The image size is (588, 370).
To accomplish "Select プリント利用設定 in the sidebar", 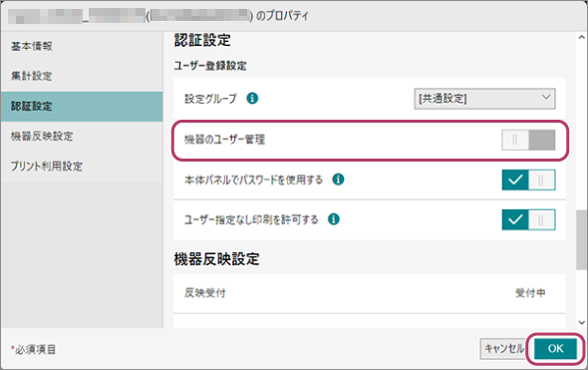I will coord(82,167).
